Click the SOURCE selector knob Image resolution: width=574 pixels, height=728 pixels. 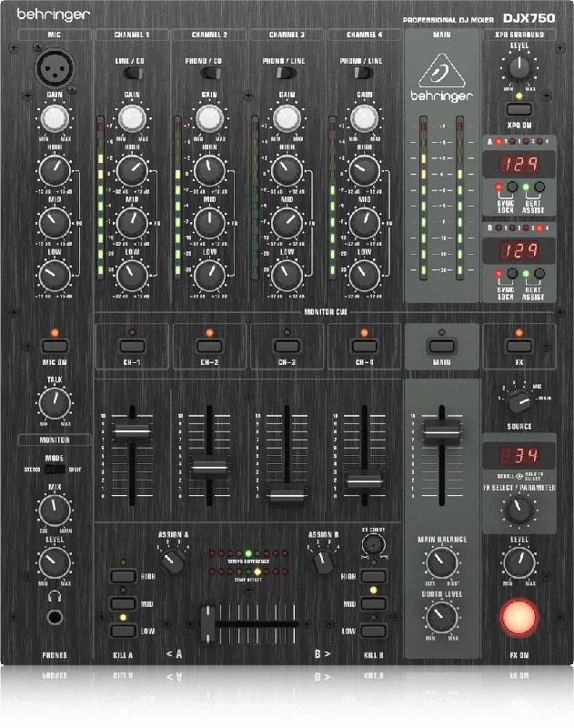tap(519, 402)
